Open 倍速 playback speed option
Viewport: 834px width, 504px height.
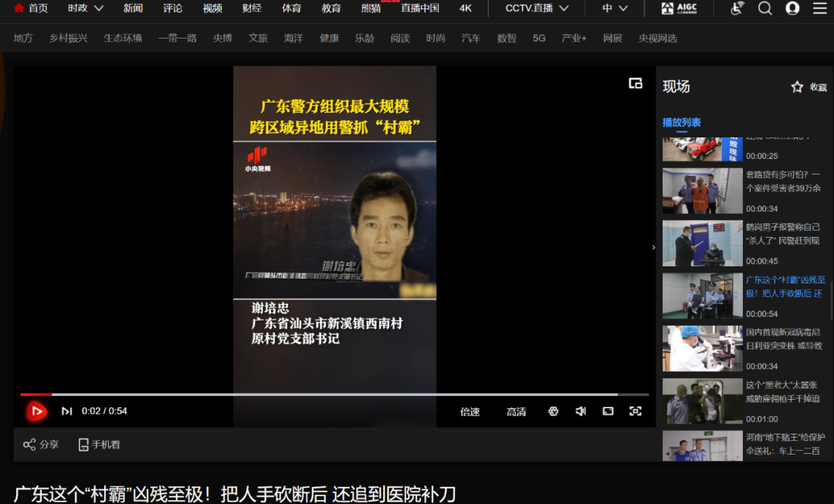point(470,411)
